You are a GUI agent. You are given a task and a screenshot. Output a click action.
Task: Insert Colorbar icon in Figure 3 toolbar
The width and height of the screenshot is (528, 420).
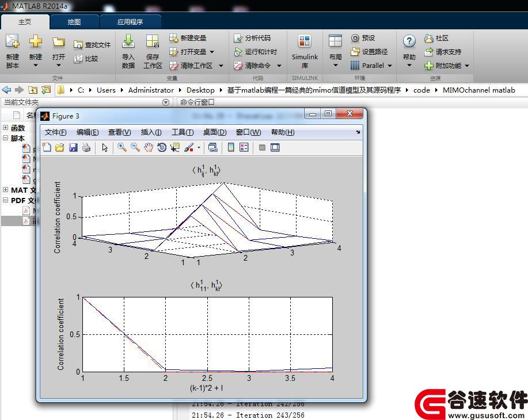pos(231,147)
